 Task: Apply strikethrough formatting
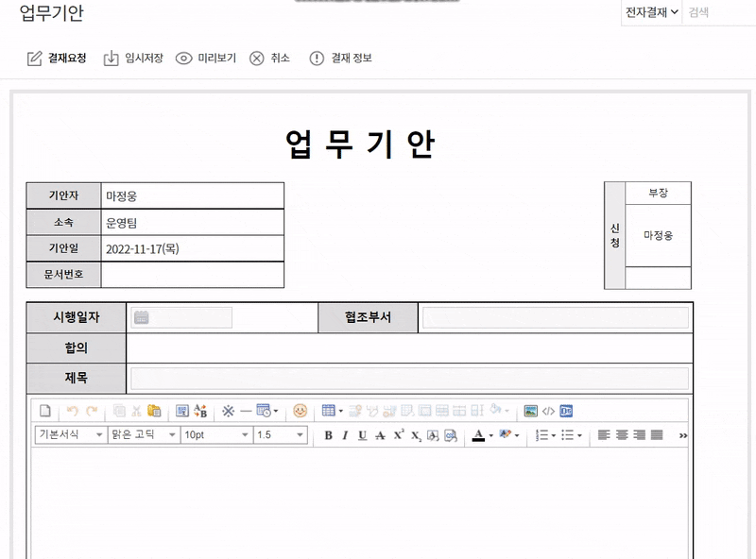(380, 434)
